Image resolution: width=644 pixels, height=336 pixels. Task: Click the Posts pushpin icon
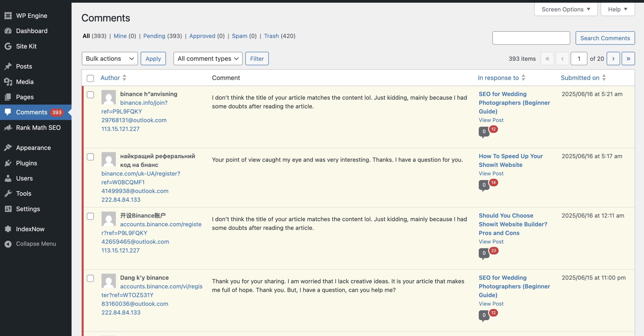[8, 66]
